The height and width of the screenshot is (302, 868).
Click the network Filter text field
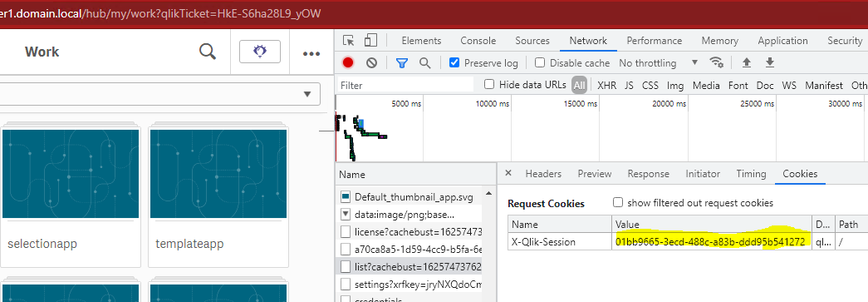[x=406, y=86]
